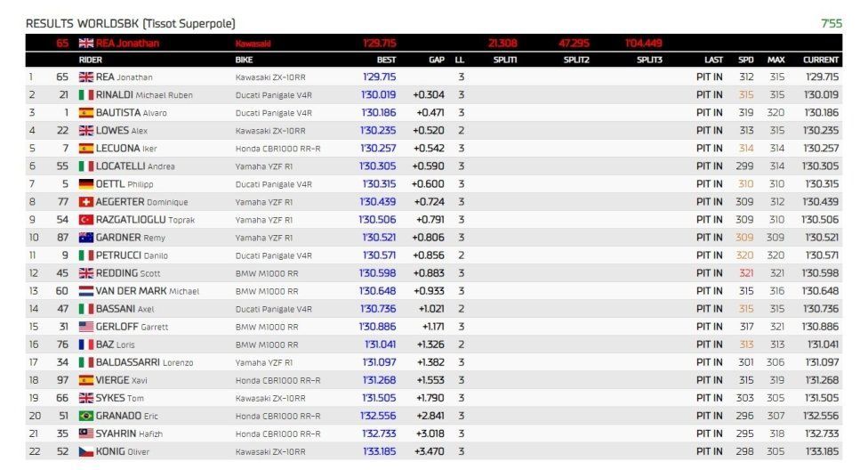Click the Swiss flag next to AEGERTER

point(85,202)
